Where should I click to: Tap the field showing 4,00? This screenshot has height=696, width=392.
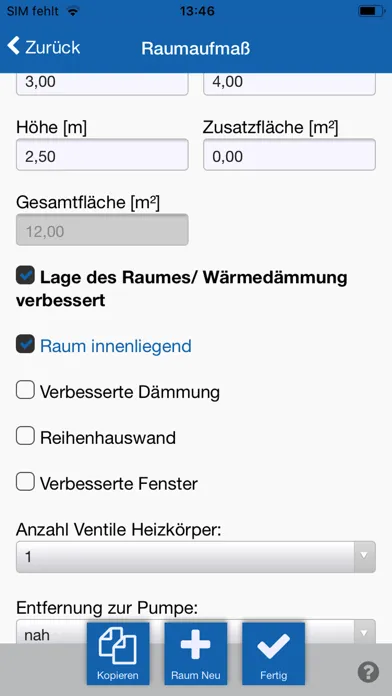point(289,83)
